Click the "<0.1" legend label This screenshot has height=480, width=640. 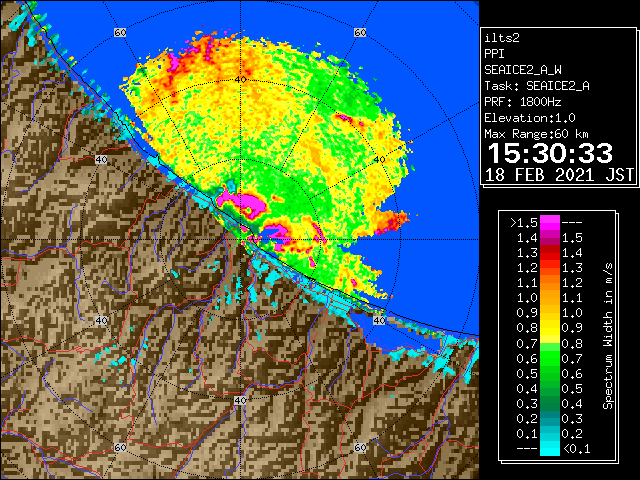pos(577,449)
